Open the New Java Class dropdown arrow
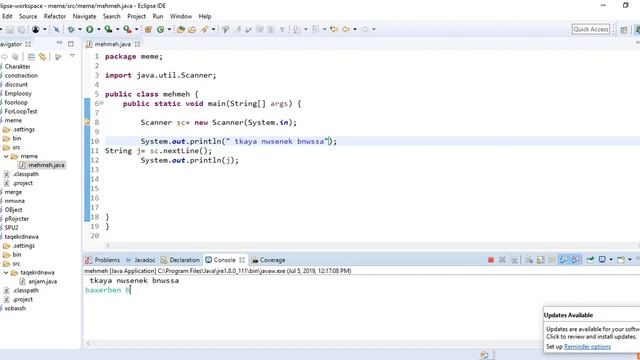 [169, 29]
